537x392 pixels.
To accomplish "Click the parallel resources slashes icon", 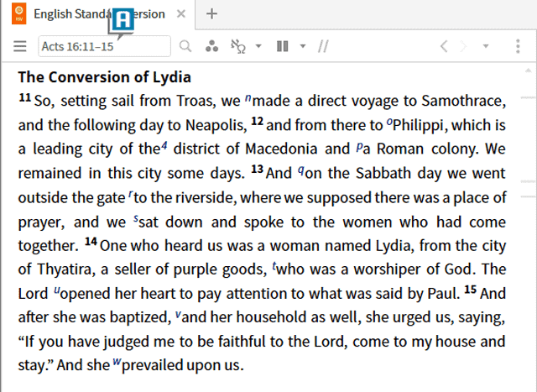I will [x=323, y=46].
